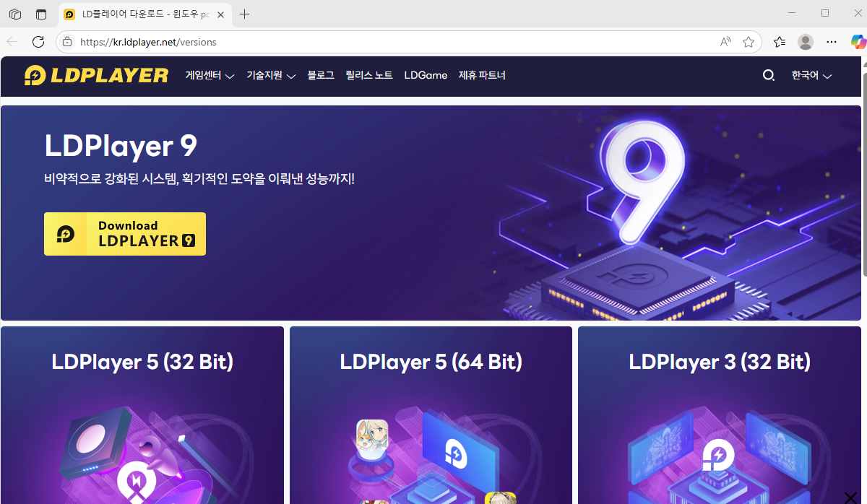Viewport: 867px width, 504px height.
Task: Expand the 게임센터 dropdown menu
Action: coord(210,75)
